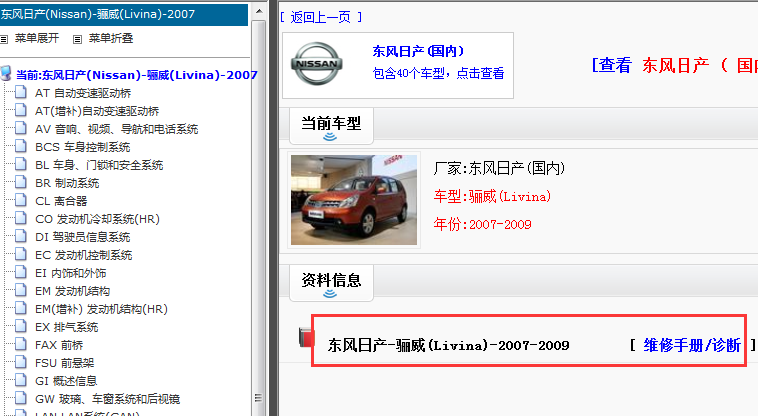Click the 菜单折叠 collapse-menu icon
This screenshot has height=416, width=758.
click(77, 40)
